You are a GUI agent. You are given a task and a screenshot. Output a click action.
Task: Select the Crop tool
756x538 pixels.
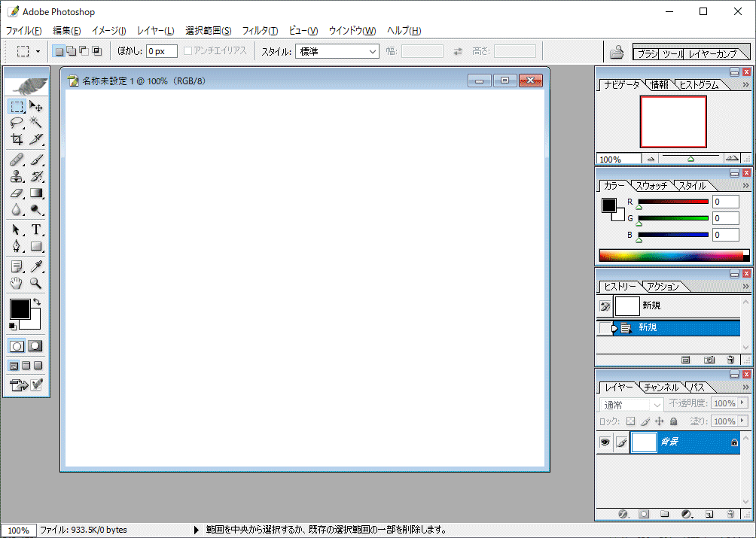17,139
